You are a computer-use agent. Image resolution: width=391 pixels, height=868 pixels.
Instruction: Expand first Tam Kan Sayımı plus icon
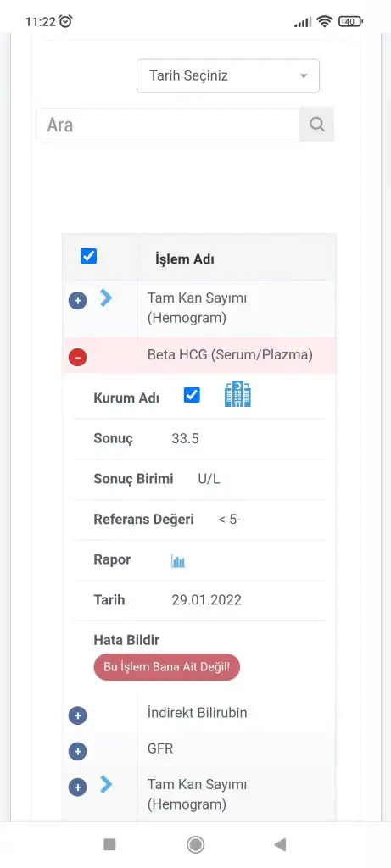pyautogui.click(x=77, y=301)
